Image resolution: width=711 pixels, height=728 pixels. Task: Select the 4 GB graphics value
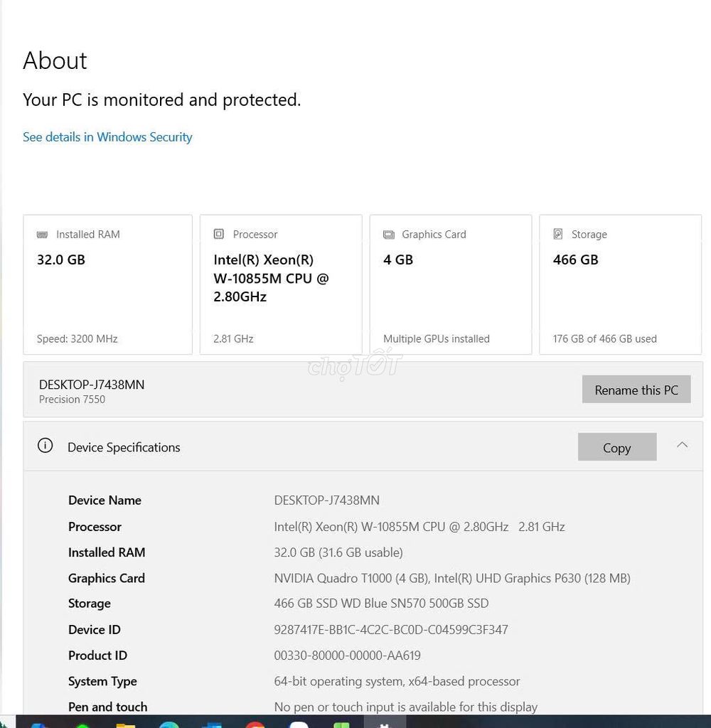[x=398, y=259]
